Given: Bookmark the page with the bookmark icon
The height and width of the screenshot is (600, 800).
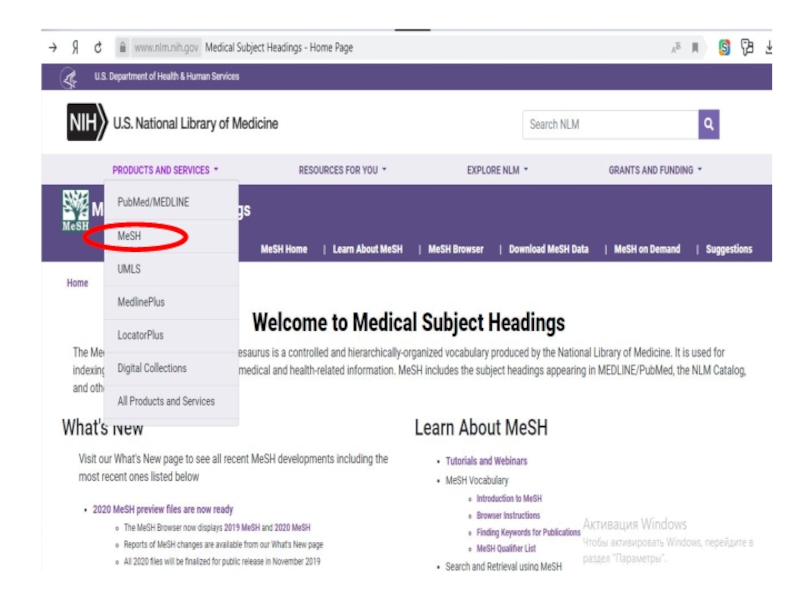Looking at the screenshot, I should (x=695, y=48).
